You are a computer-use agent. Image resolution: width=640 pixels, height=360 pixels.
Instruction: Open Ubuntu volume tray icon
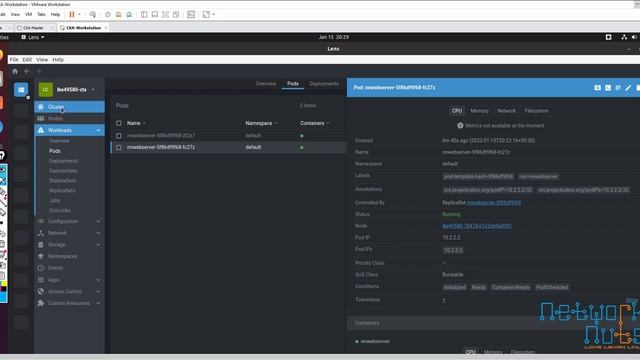(634, 37)
